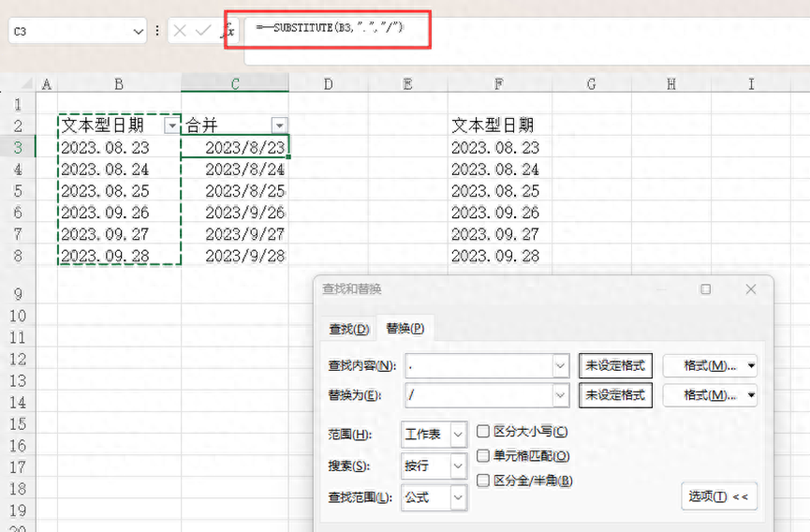Click 未设定格式 button in 替换为 row
Screen dimensions: 810x532
[615, 395]
